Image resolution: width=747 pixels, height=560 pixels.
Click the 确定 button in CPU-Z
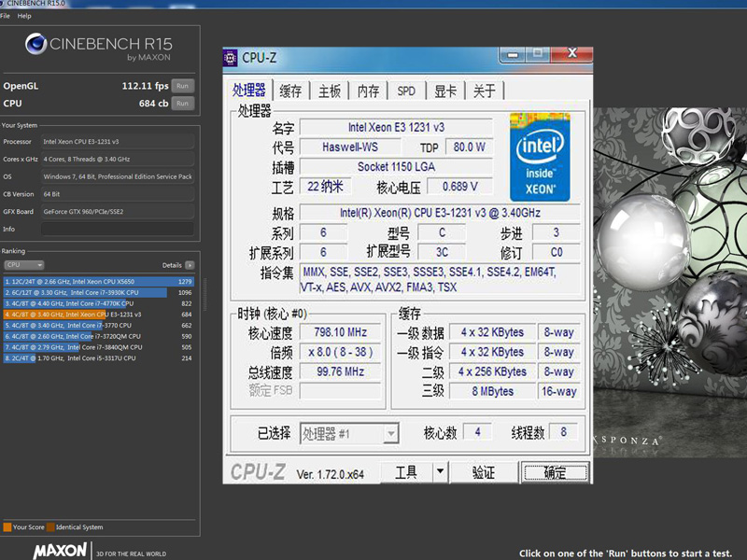(555, 472)
